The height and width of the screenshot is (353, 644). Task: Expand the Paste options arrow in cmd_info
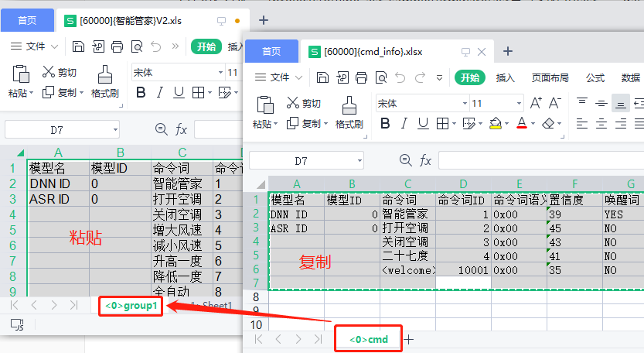[276, 124]
